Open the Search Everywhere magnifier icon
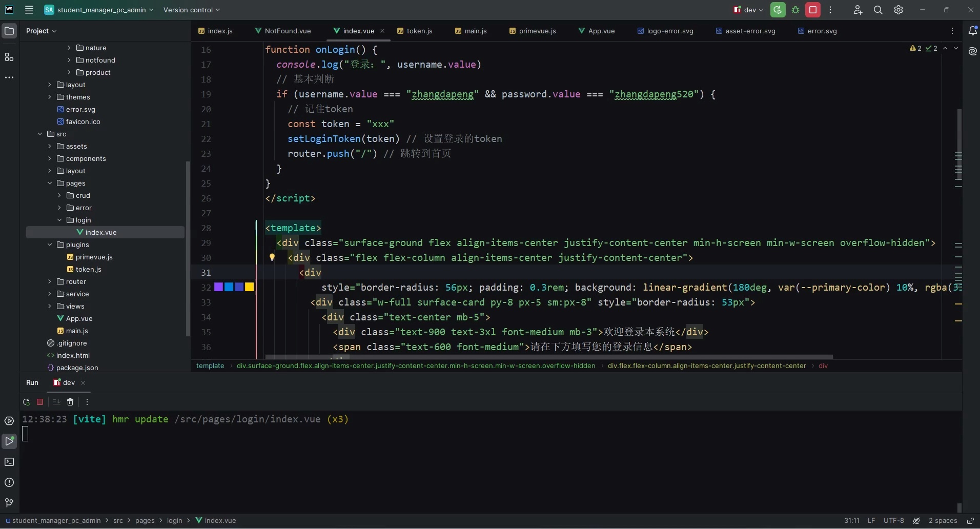Viewport: 980px width, 529px height. point(878,10)
